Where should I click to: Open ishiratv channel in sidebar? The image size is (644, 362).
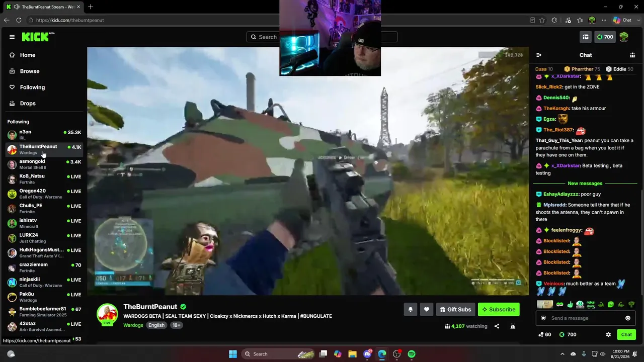44,223
